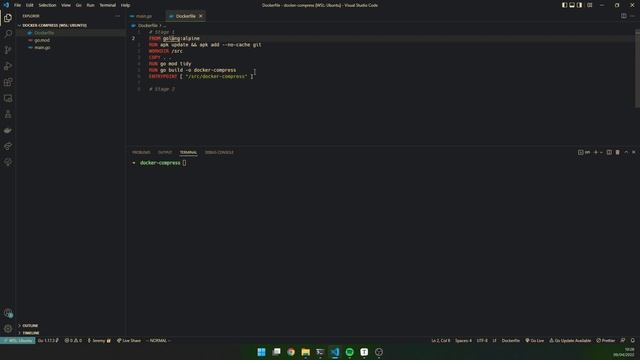Toggle the secondary side bar in the title bar
The width and height of the screenshot is (640, 360).
580,5
